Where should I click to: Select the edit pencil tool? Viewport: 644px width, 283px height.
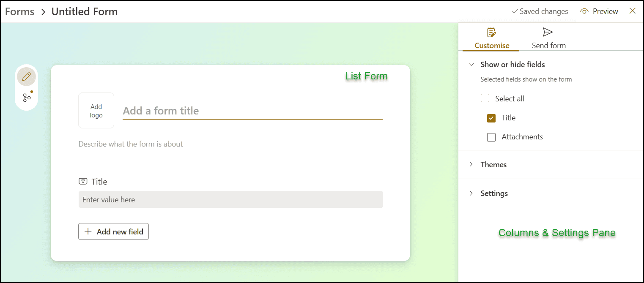[26, 76]
